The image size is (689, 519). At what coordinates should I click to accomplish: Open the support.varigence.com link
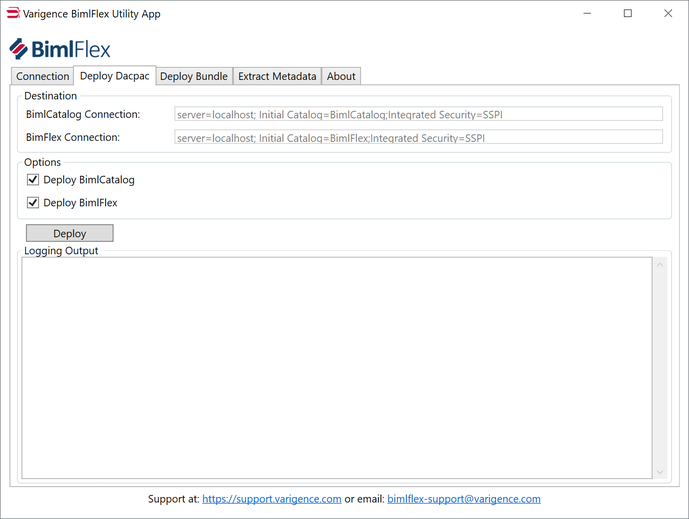(272, 499)
